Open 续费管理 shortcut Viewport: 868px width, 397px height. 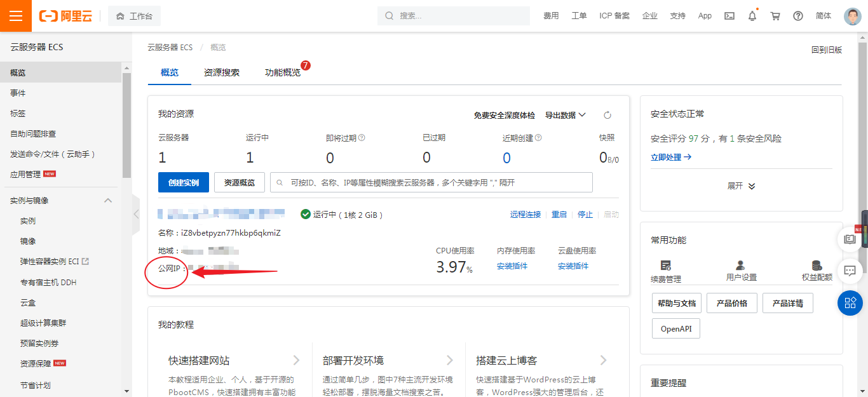666,271
